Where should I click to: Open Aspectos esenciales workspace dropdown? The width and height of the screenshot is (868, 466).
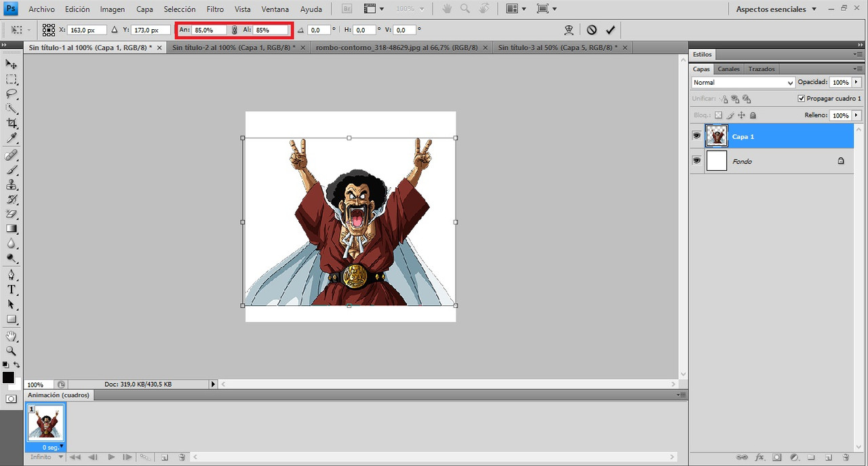pos(776,9)
